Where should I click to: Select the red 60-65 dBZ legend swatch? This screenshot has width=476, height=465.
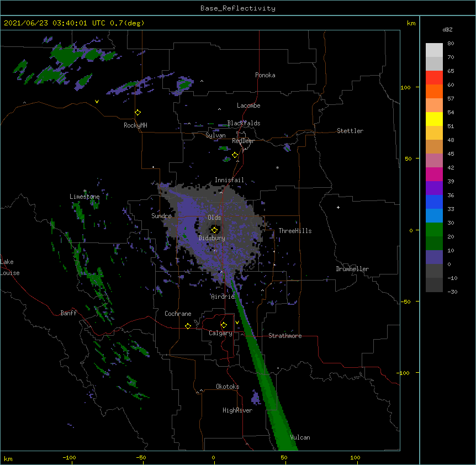click(x=434, y=77)
